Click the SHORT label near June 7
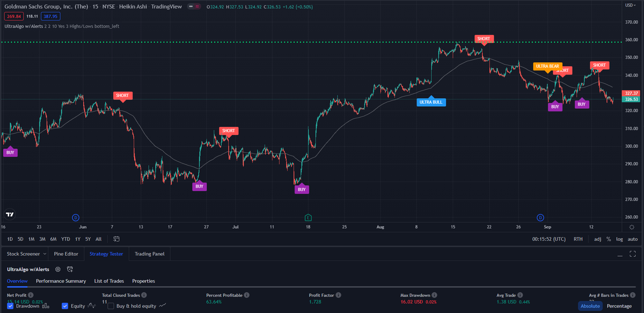The width and height of the screenshot is (644, 313). click(122, 95)
